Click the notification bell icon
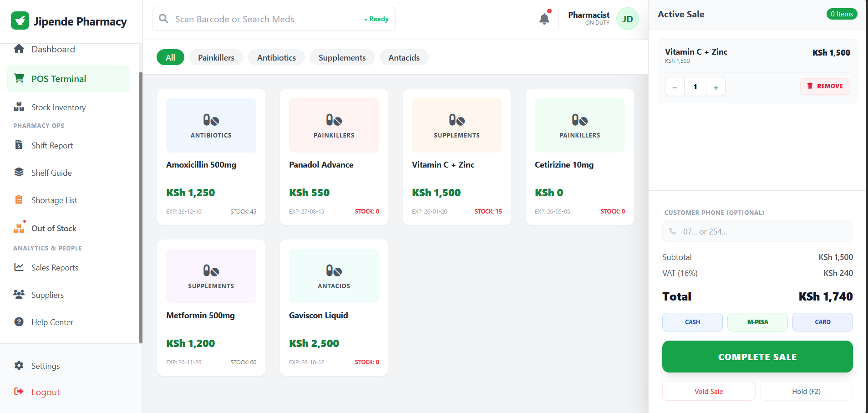Screen dimensions: 868x413 pos(544,19)
